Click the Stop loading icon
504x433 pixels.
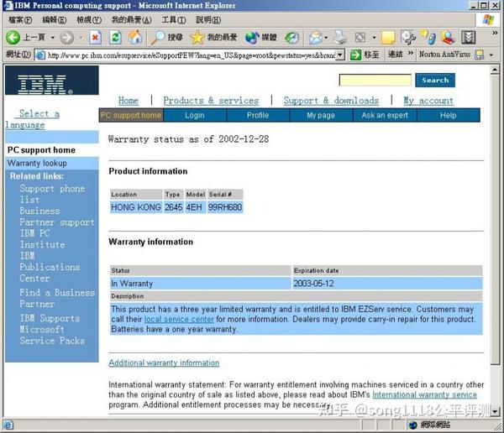click(x=95, y=38)
